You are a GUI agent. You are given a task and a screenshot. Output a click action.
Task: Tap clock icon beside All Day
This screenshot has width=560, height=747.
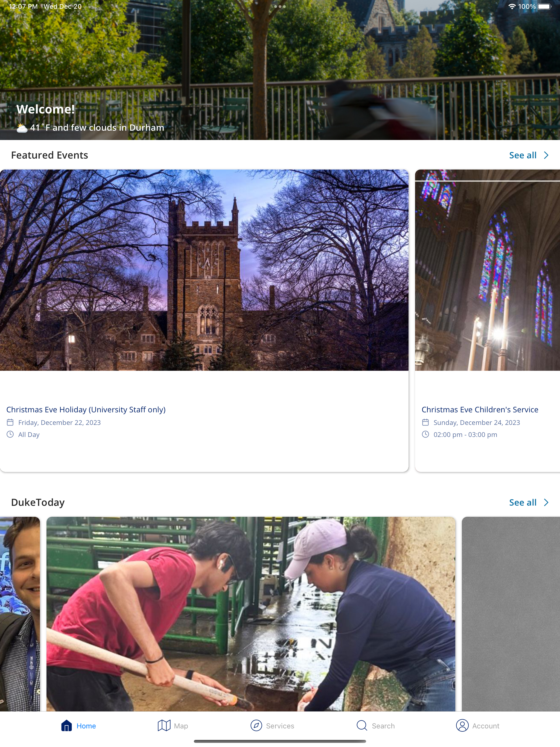(x=10, y=434)
